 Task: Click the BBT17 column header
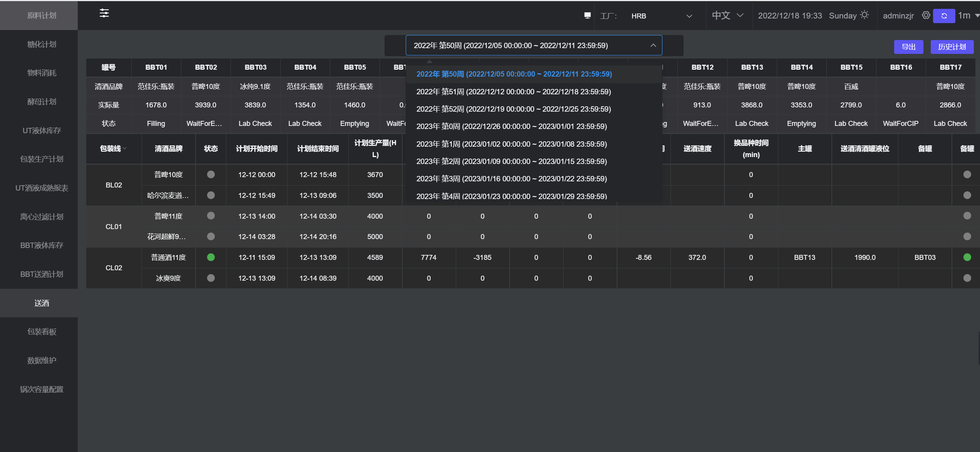click(950, 67)
